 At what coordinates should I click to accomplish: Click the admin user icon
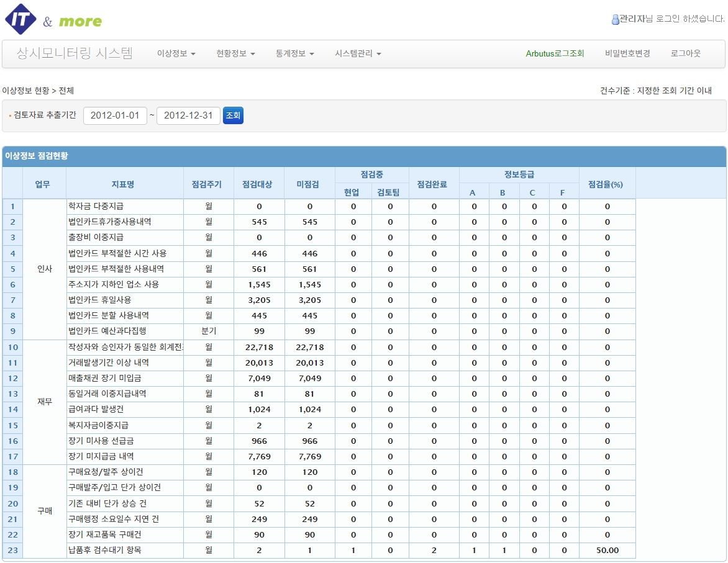point(615,19)
